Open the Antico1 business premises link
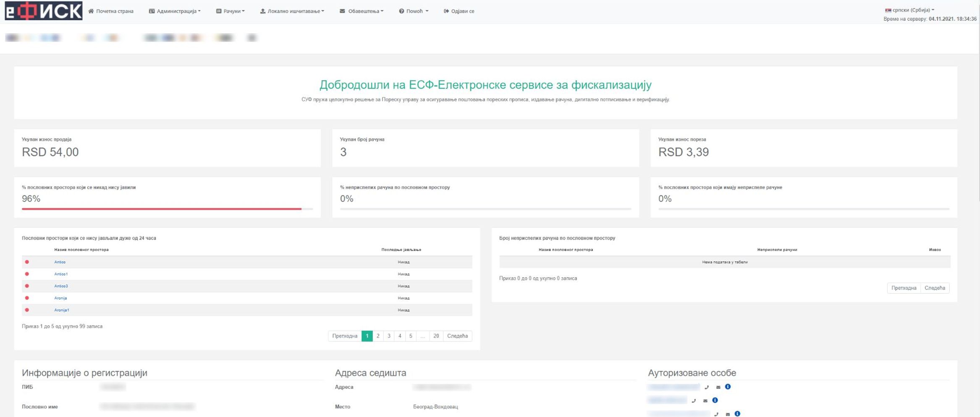 click(61, 274)
